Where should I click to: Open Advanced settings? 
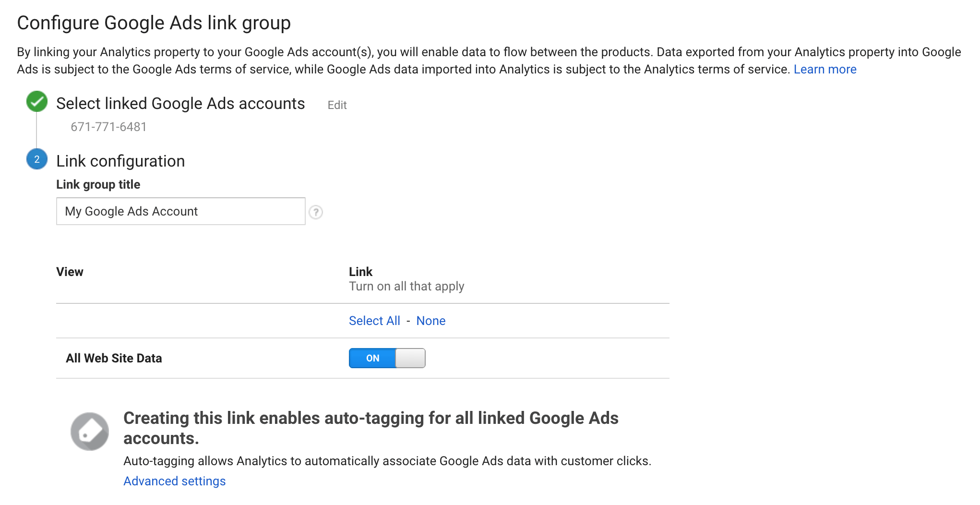pyautogui.click(x=174, y=481)
